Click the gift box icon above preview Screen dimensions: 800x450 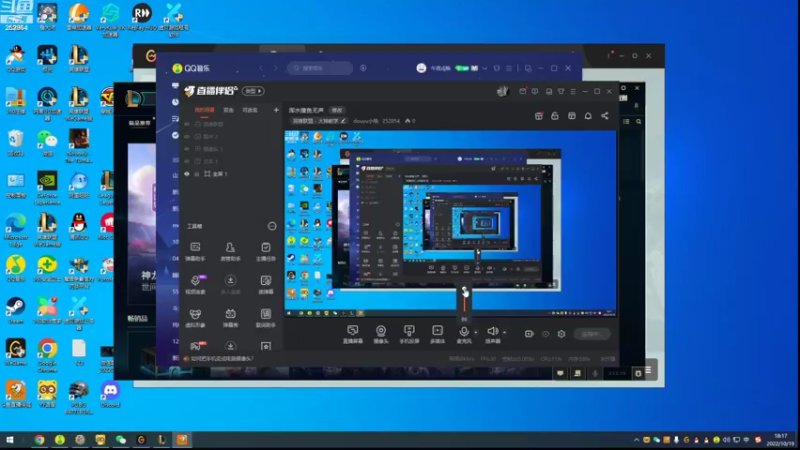coord(538,116)
